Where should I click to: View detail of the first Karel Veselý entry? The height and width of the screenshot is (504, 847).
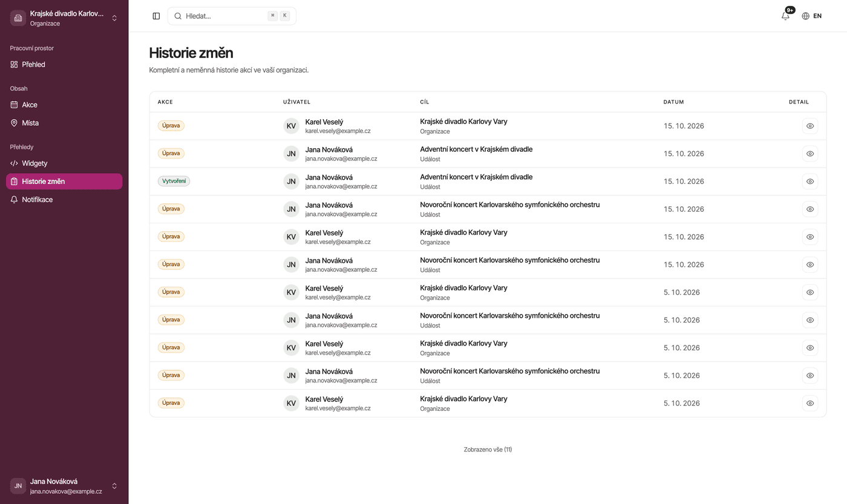(810, 126)
